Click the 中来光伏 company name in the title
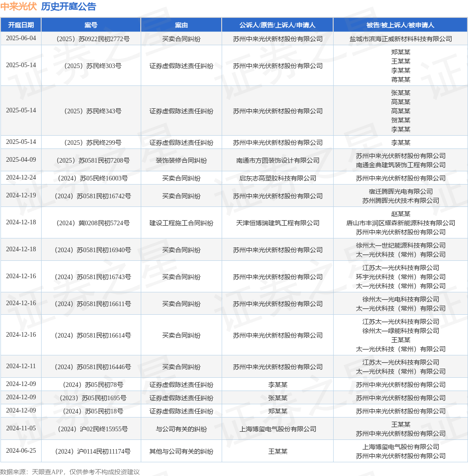468x476 pixels. pos(19,6)
